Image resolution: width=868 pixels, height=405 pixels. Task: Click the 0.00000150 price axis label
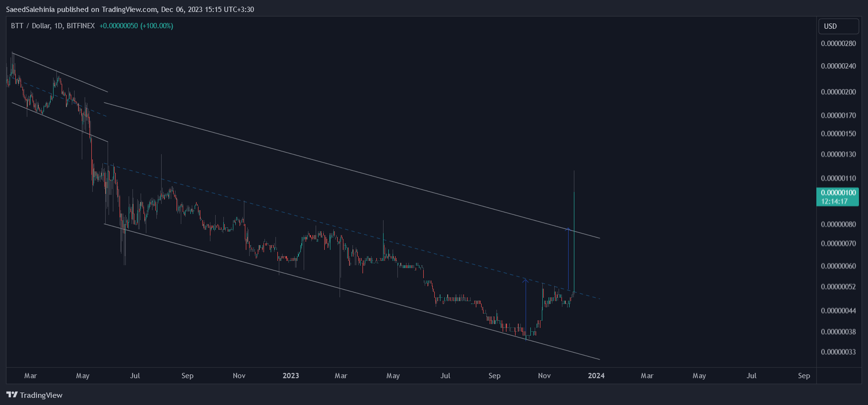point(838,134)
